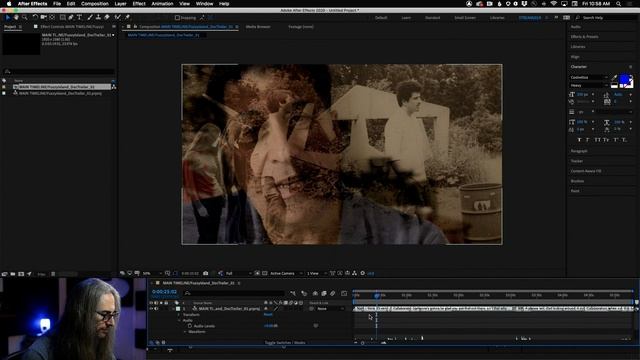
Task: Open the Paragraph panel
Action: 579,151
